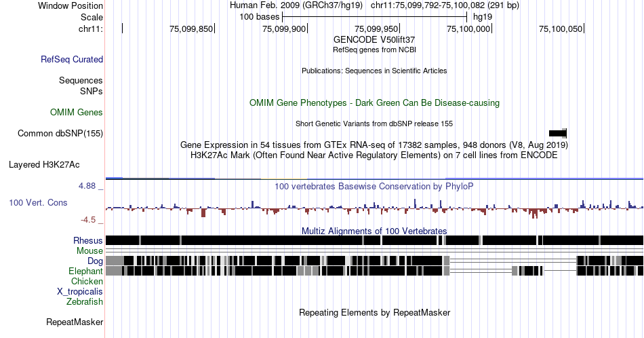Viewport: 644px width, 338px height.
Task: Click 'Repeating Elements by RepeatMasker' title
Action: click(x=374, y=312)
